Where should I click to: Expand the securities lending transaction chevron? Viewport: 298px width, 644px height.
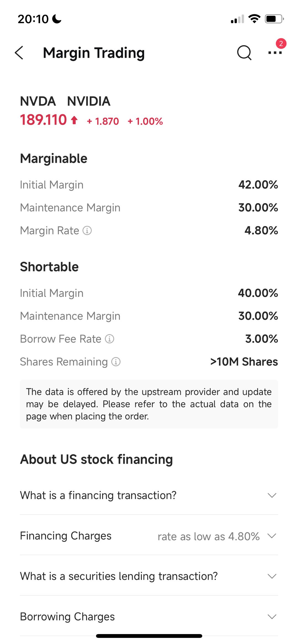pyautogui.click(x=272, y=576)
